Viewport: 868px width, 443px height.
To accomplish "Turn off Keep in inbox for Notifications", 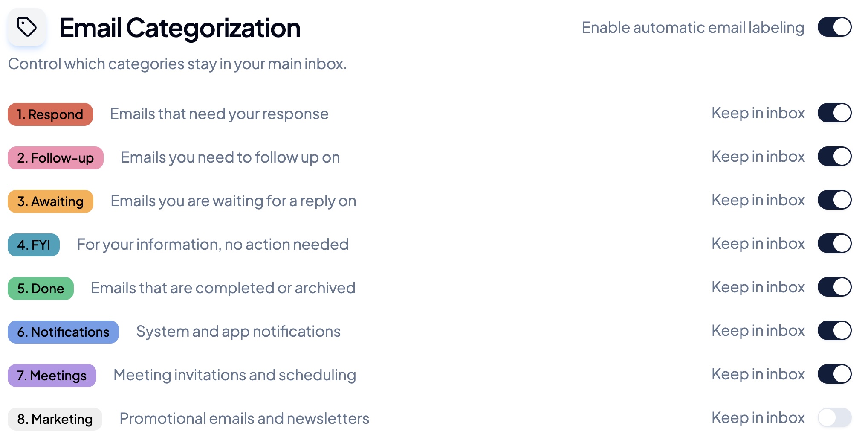I will click(834, 331).
